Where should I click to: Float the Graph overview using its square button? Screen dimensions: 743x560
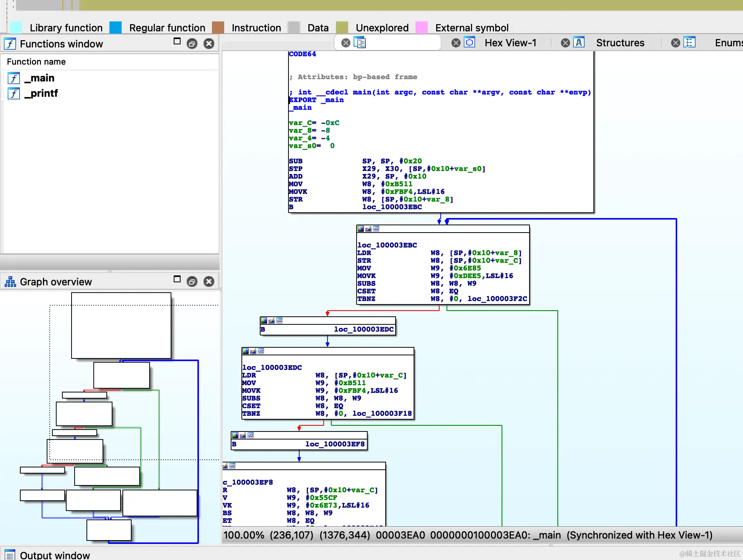click(177, 279)
